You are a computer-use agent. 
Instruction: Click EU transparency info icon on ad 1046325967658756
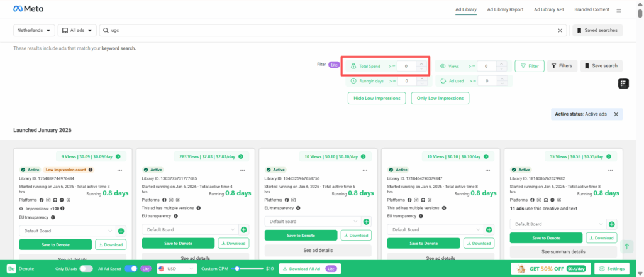(x=299, y=208)
